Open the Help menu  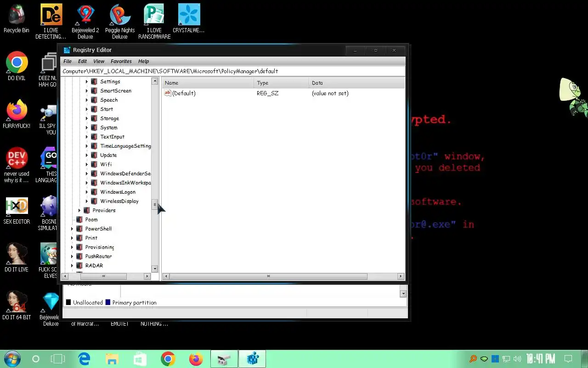(144, 61)
